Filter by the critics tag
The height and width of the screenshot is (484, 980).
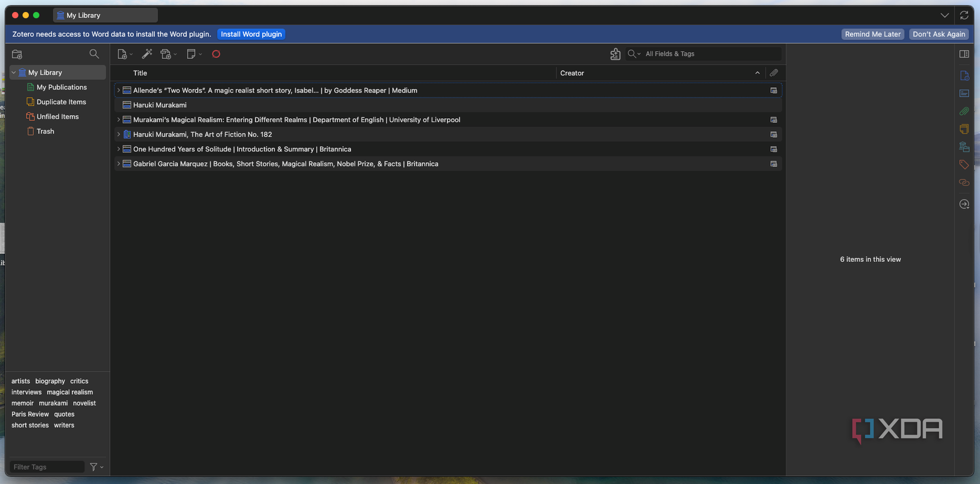coord(79,381)
